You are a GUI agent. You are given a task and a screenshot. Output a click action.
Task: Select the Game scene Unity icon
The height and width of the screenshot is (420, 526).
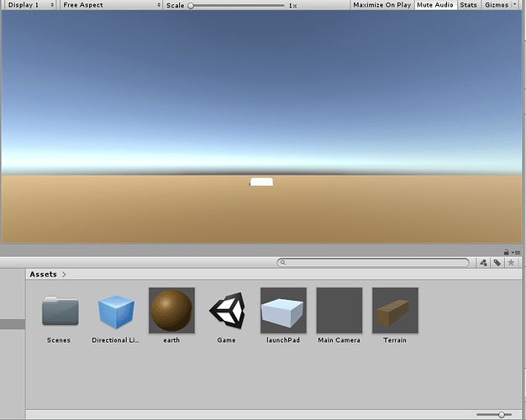pyautogui.click(x=228, y=310)
